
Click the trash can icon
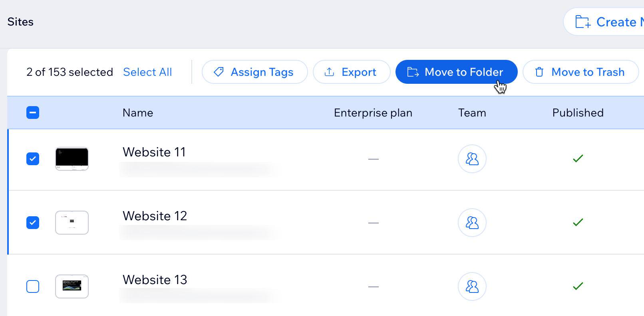[539, 72]
